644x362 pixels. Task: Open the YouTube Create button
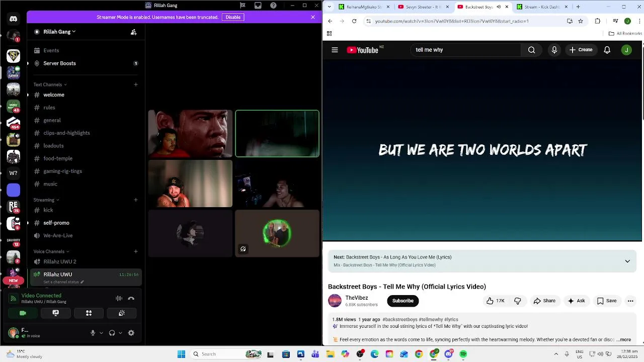[581, 50]
